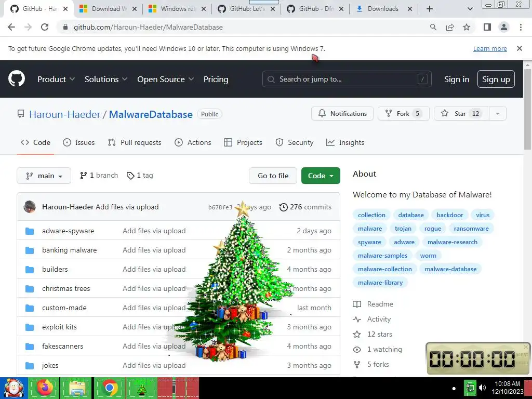
Task: Click the volume speaker tray icon
Action: tap(482, 388)
